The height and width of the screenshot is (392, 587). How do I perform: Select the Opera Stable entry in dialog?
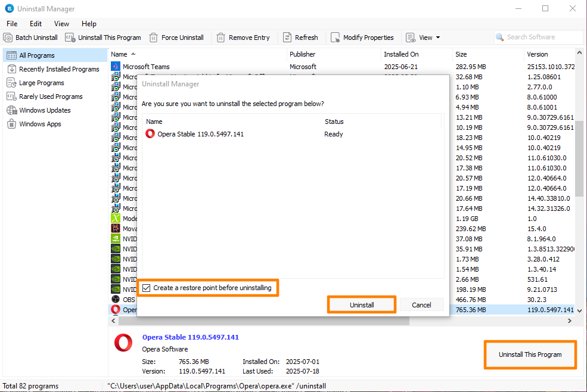(200, 134)
